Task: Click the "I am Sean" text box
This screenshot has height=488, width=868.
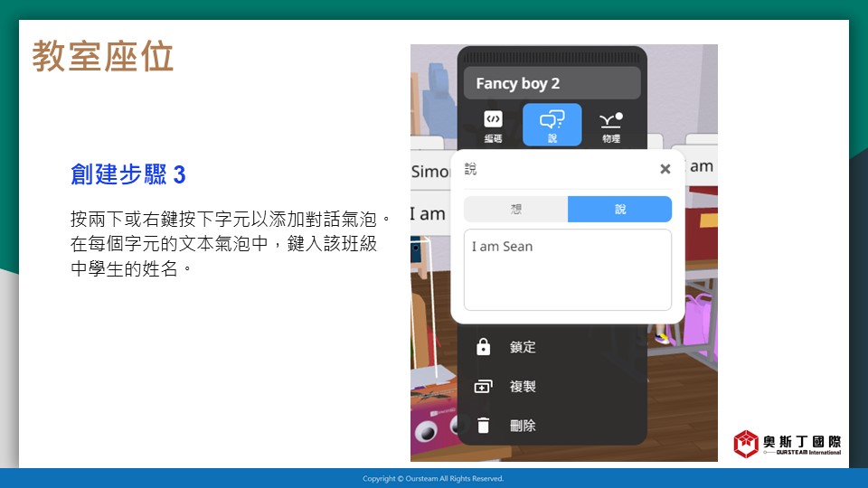Action: coord(567,269)
